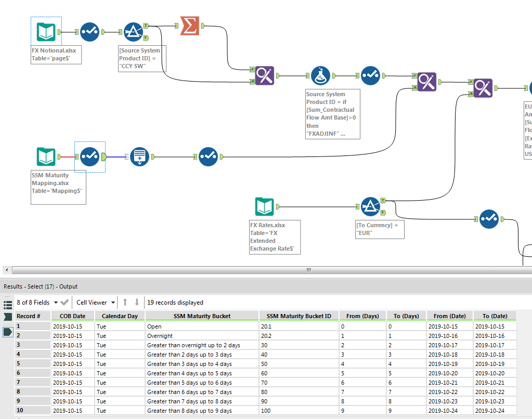Click the Generate Rows tool after the SSM mapping Select
532x419 pixels.
139,156
